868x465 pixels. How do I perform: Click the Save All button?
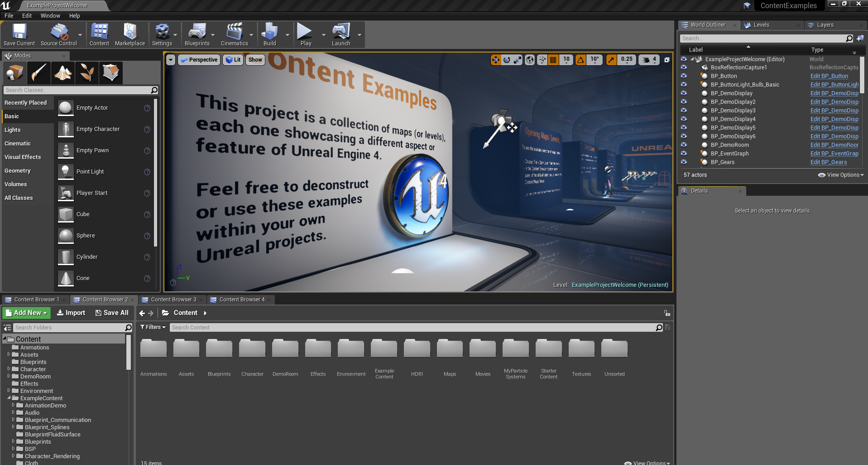point(112,313)
